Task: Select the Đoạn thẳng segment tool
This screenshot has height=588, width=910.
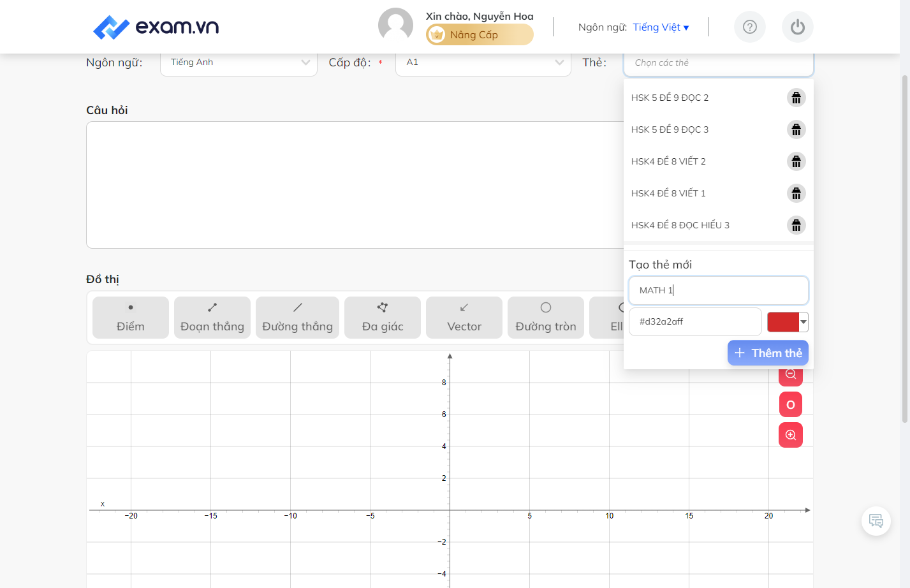Action: coord(212,318)
